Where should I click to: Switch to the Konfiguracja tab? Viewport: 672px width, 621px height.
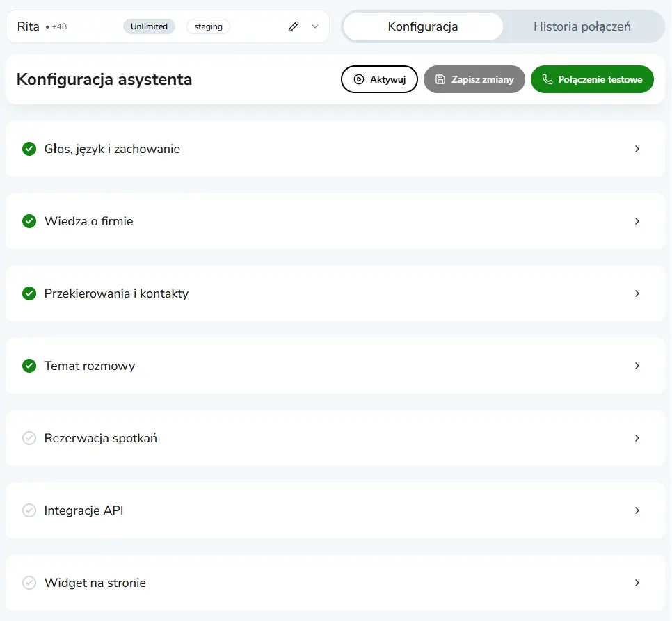[423, 26]
